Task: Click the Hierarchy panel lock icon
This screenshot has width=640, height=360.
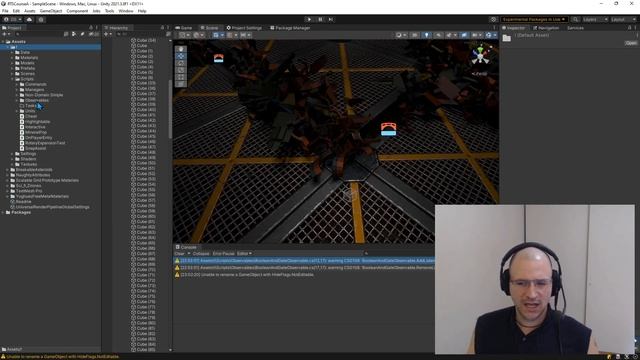Action: click(x=162, y=28)
